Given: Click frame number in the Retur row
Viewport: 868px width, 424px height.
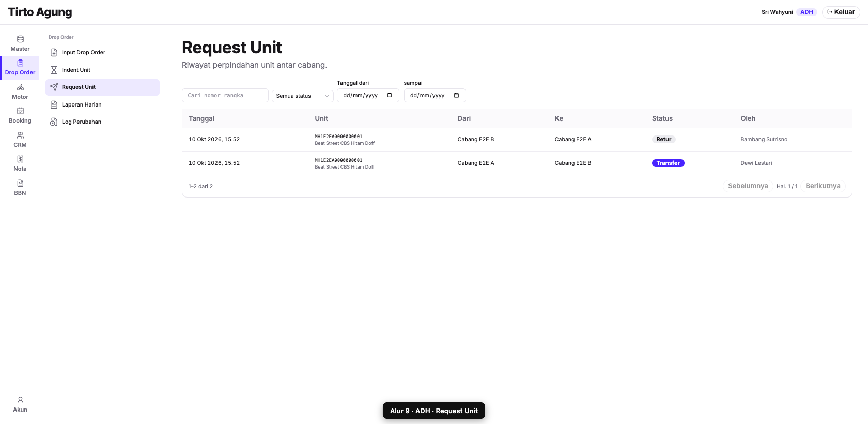Looking at the screenshot, I should point(338,137).
